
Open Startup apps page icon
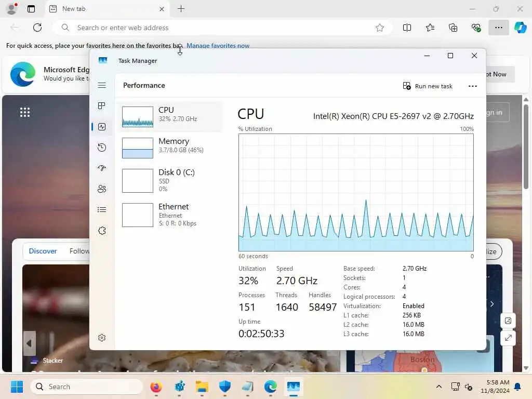[102, 168]
